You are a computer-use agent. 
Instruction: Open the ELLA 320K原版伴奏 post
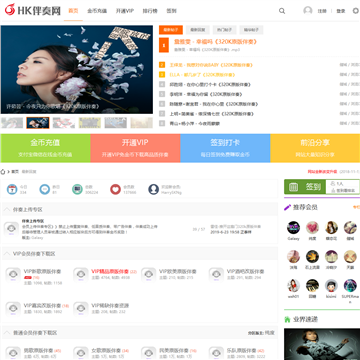click(203, 75)
